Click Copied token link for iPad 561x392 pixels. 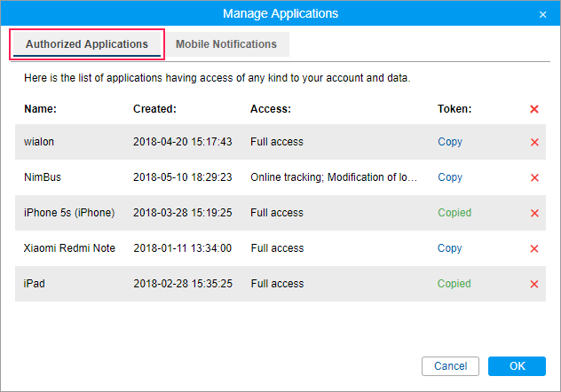click(x=454, y=284)
